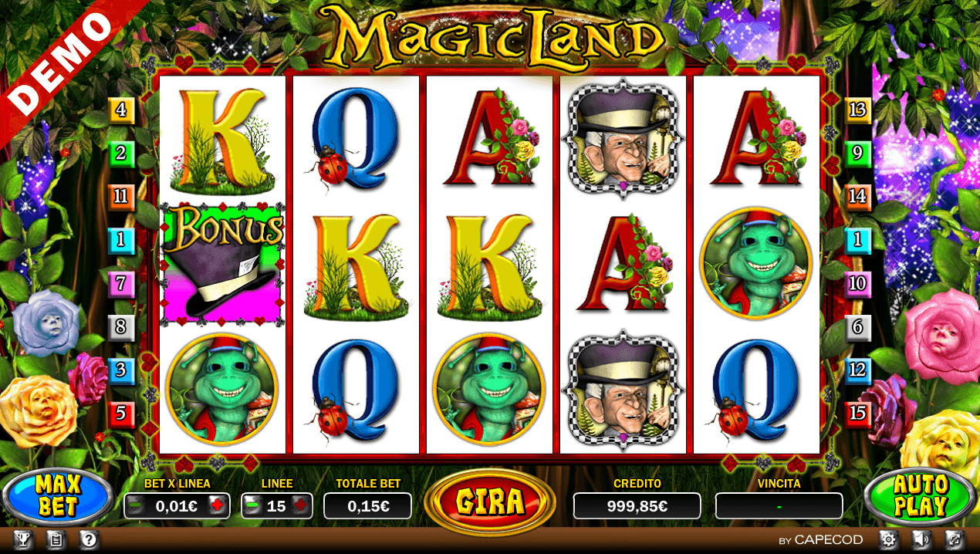The width and height of the screenshot is (980, 554).
Task: Spin the reels with GIRA button
Action: tap(490, 502)
